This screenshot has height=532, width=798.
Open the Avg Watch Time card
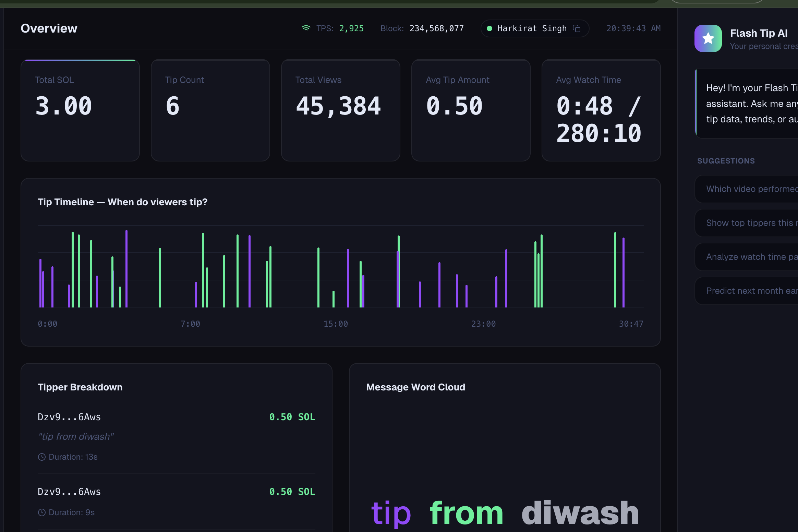click(x=601, y=110)
